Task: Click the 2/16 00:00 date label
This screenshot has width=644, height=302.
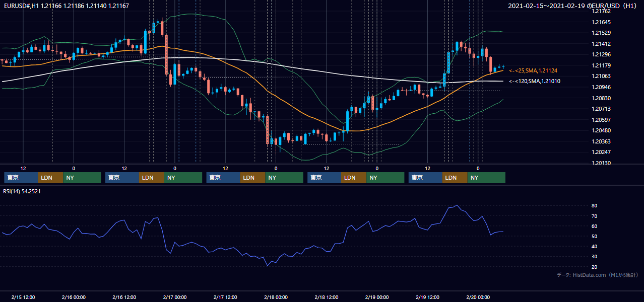Action: [x=74, y=297]
